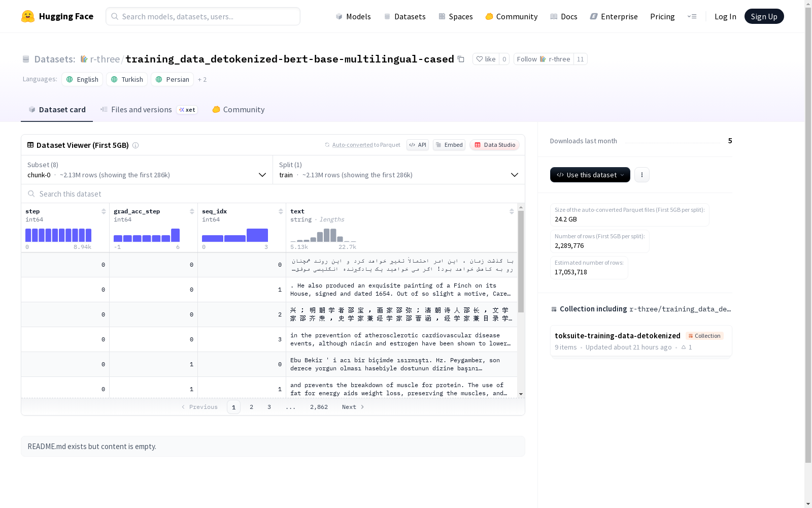Expand the Split train dropdown
Screen dimensions: 812x508
pos(399,170)
